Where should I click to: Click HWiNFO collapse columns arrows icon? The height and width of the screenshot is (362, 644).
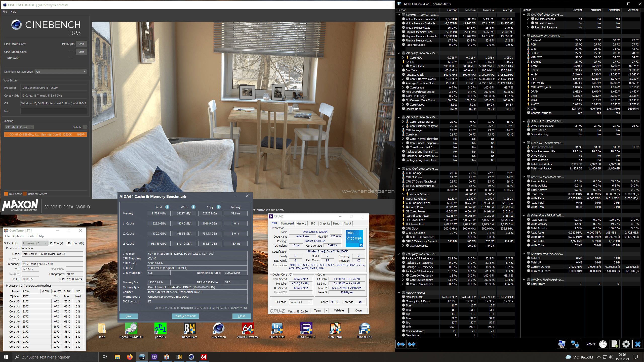(x=412, y=344)
